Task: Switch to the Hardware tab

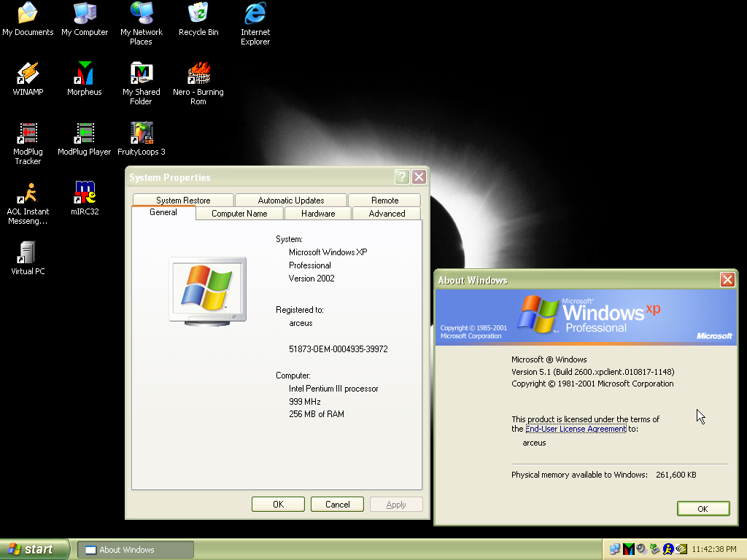Action: tap(318, 214)
